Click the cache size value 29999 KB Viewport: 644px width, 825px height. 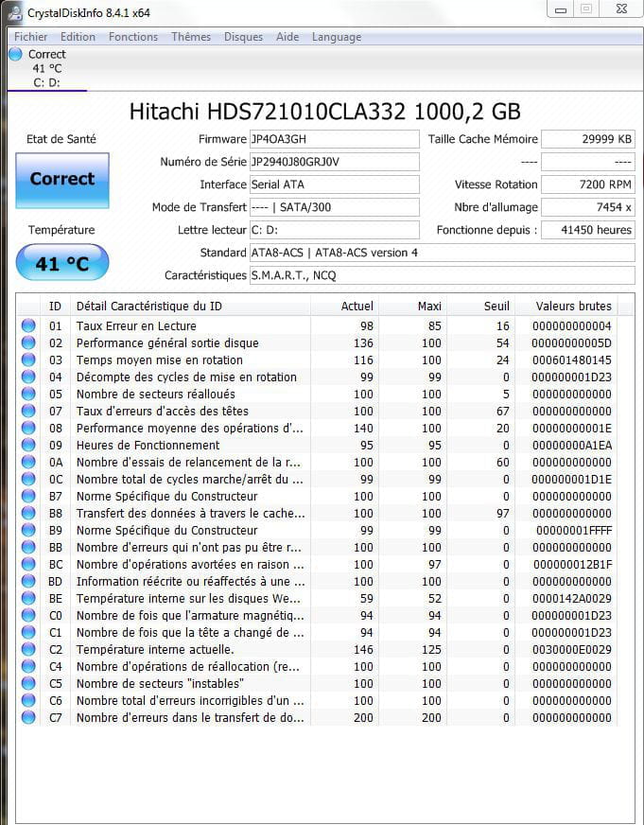[588, 139]
